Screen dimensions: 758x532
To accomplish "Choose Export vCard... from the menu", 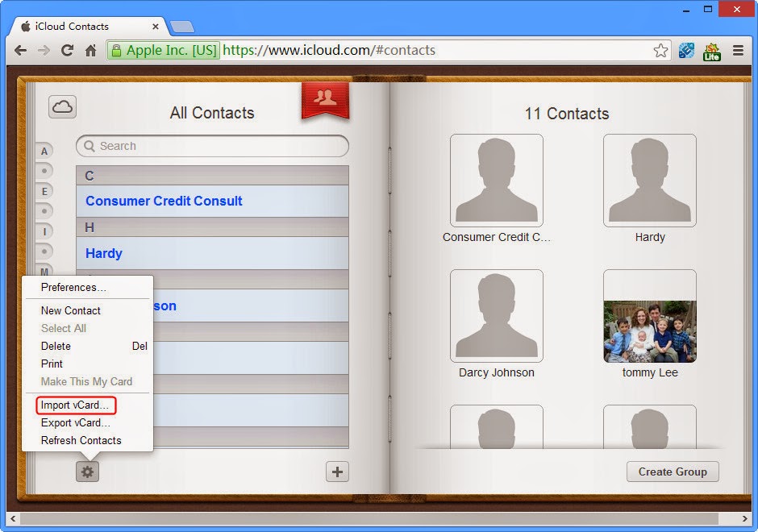I will pos(76,422).
